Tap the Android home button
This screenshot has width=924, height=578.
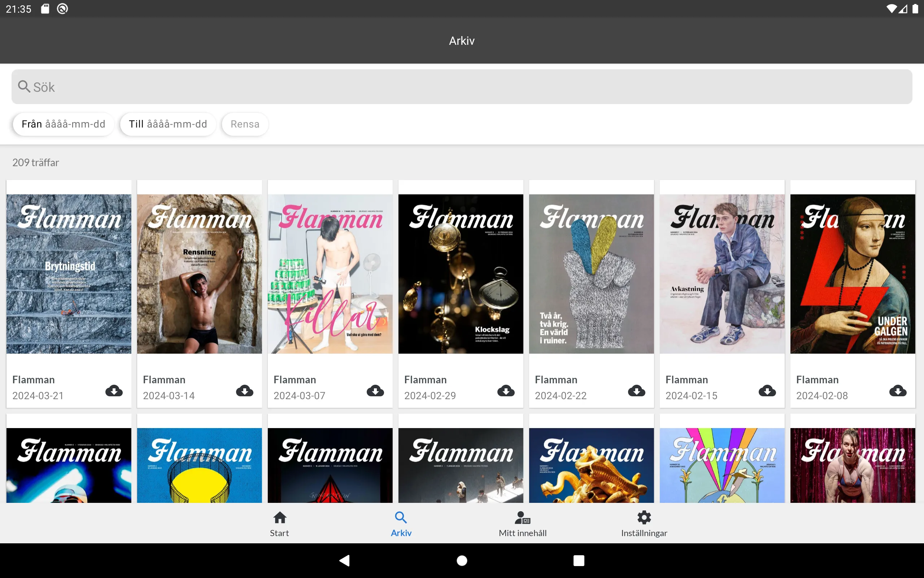[462, 560]
